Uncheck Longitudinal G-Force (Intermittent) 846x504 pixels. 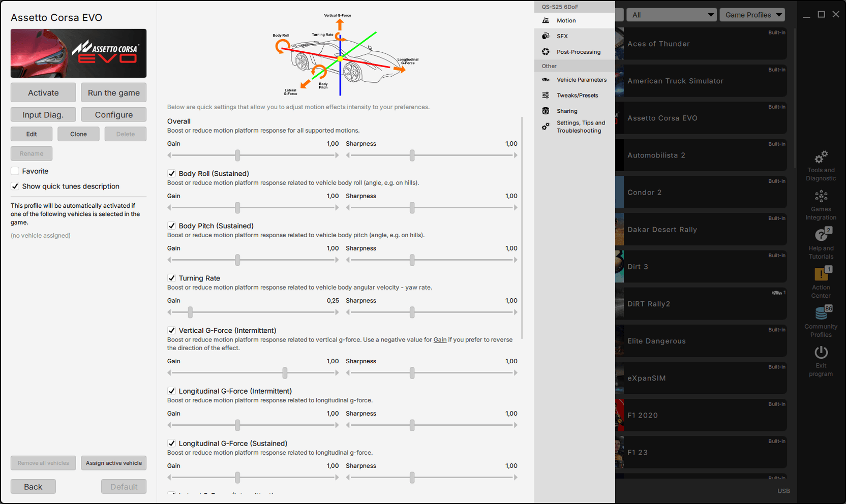point(171,391)
